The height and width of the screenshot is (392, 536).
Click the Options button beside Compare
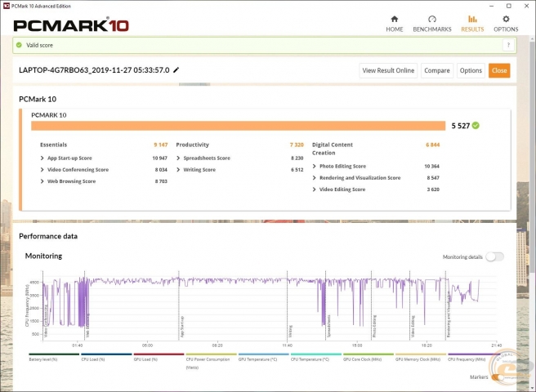(471, 70)
